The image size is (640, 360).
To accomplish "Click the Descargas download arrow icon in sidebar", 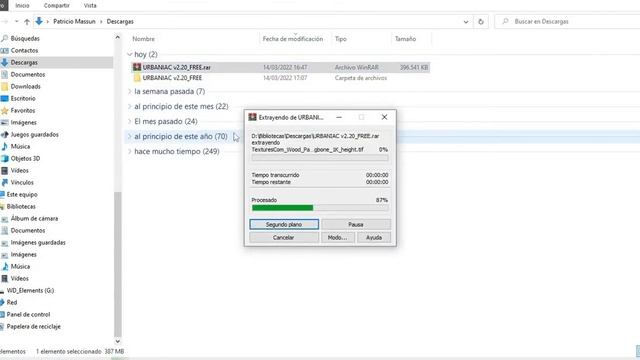I will pos(4,62).
